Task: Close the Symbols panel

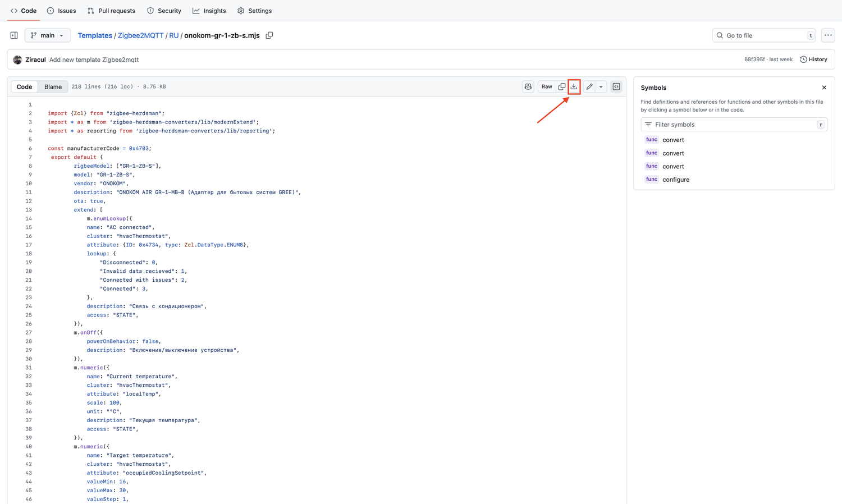Action: coord(824,88)
